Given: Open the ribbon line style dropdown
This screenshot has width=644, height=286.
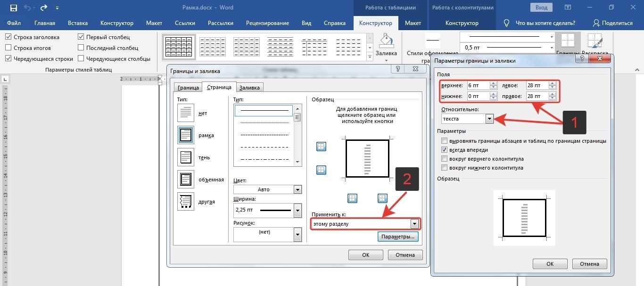Looking at the screenshot, I should (x=552, y=37).
